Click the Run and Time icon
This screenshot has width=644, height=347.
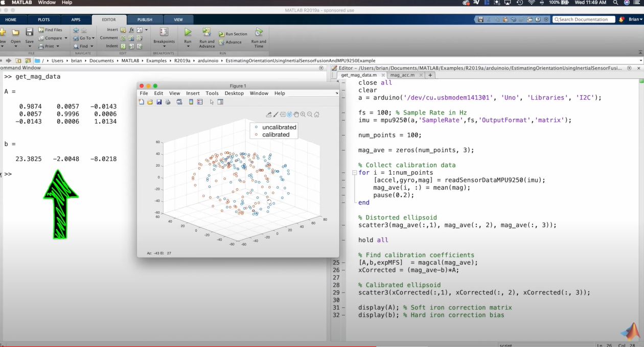point(259,32)
